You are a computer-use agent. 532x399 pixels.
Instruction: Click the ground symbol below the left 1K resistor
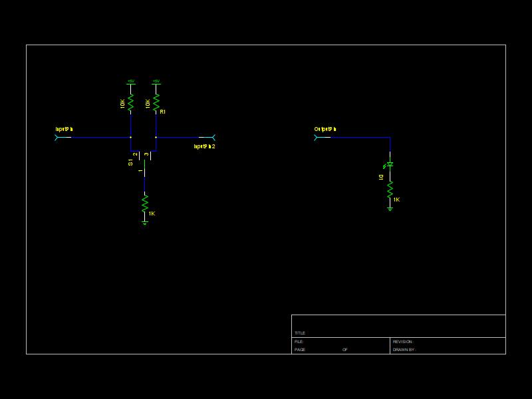pyautogui.click(x=144, y=221)
